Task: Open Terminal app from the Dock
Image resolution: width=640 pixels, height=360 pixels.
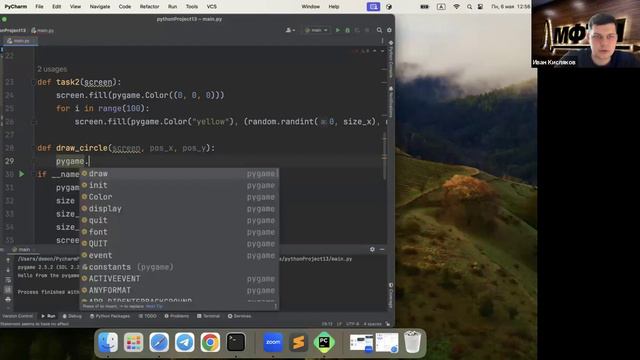Action: tap(236, 342)
